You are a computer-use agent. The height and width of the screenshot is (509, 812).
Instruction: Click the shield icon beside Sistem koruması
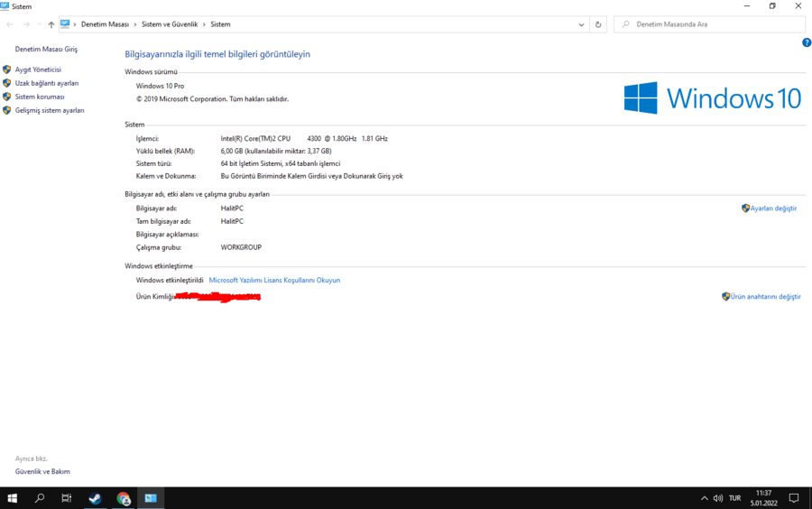tap(6, 97)
